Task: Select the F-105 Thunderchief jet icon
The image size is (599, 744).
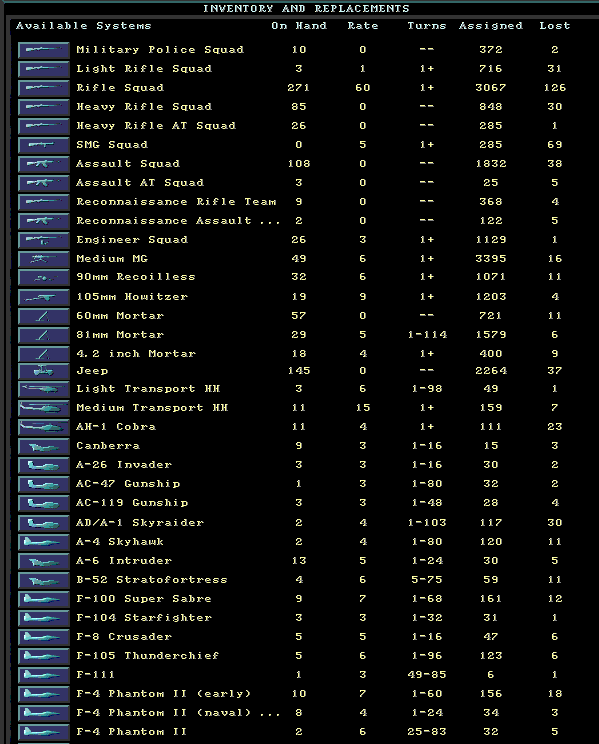Action: point(44,656)
